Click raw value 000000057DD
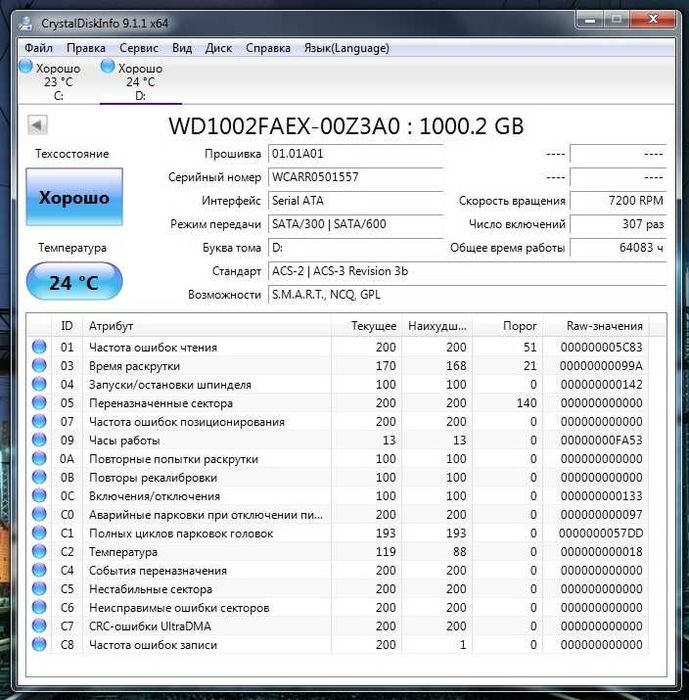Image resolution: width=689 pixels, height=700 pixels. point(601,533)
